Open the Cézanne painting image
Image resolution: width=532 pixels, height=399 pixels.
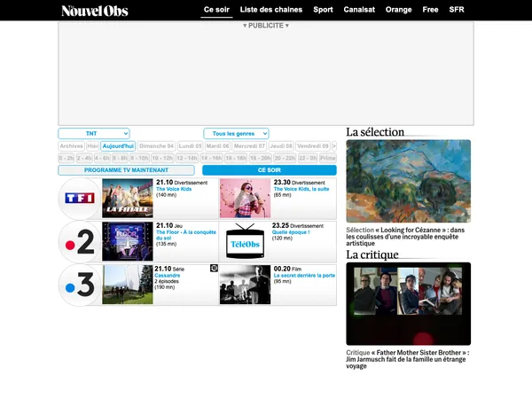click(409, 181)
